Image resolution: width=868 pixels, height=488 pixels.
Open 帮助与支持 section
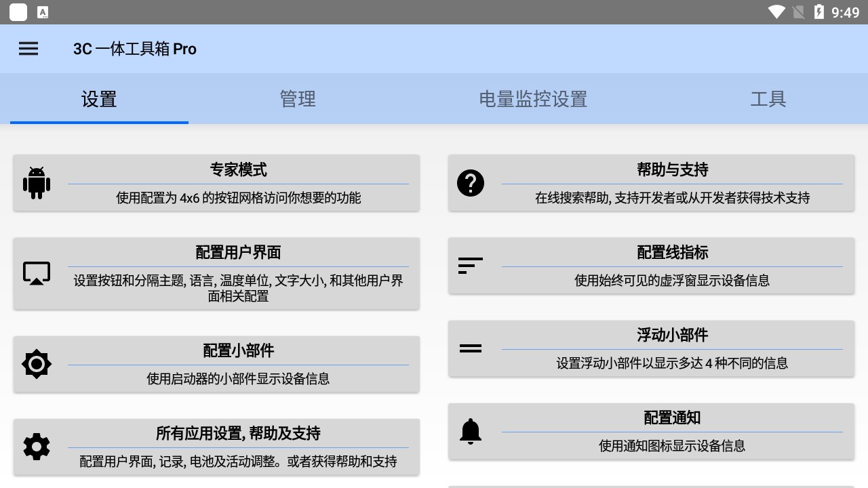click(x=651, y=183)
